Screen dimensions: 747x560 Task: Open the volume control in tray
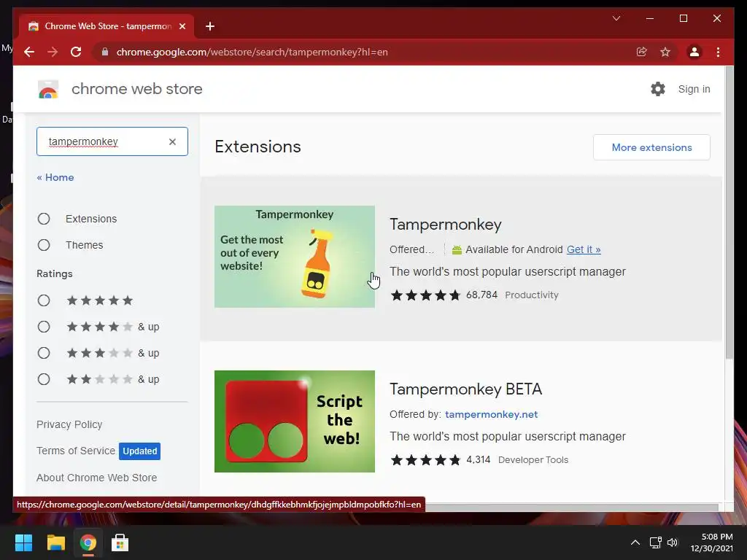672,542
